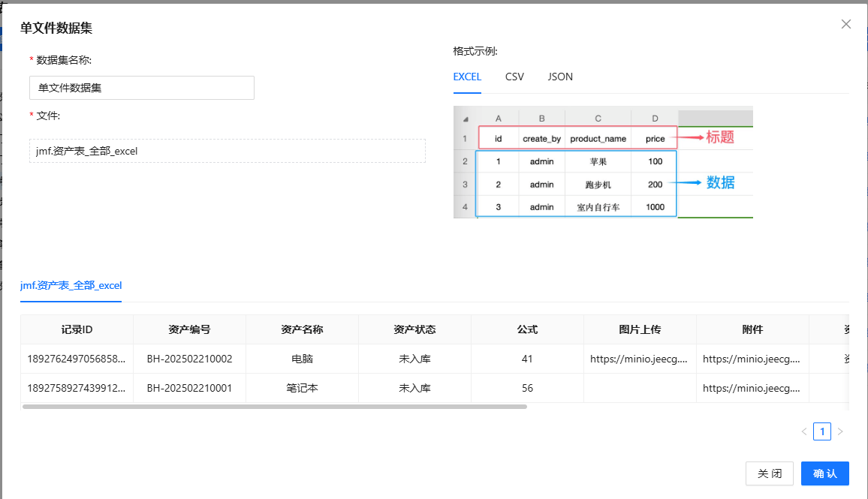This screenshot has width=868, height=499.
Task: Click the previous page arrow in pagination
Action: pyautogui.click(x=804, y=431)
